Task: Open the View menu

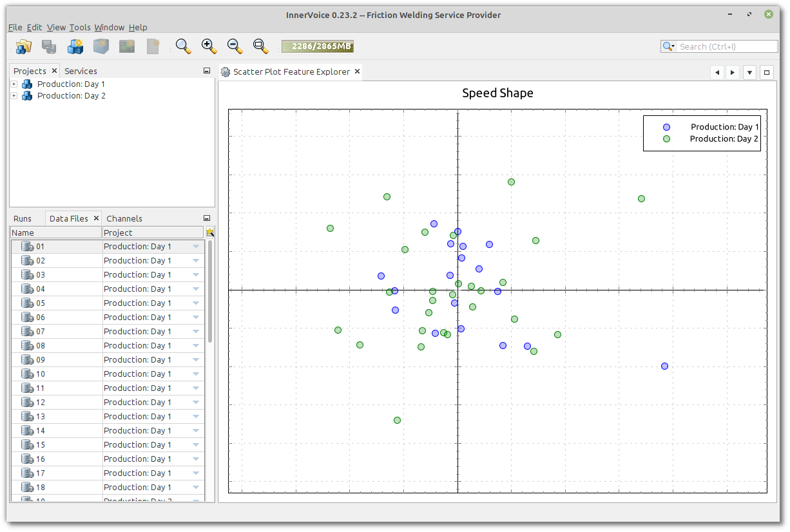Action: coord(56,27)
